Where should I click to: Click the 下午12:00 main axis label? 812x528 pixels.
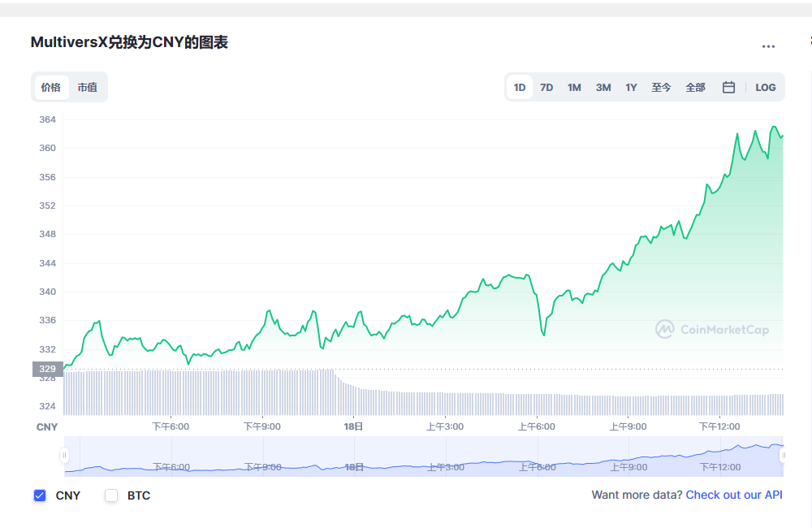719,426
